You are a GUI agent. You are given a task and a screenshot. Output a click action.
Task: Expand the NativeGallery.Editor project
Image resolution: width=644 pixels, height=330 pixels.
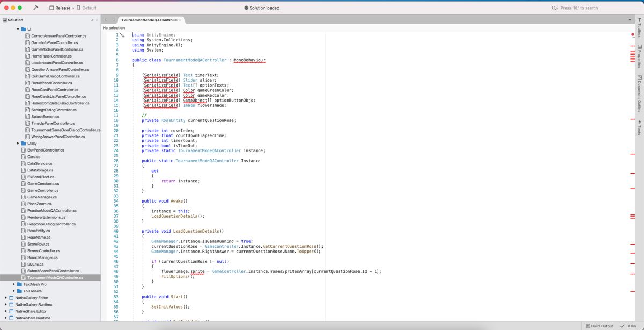click(5, 298)
